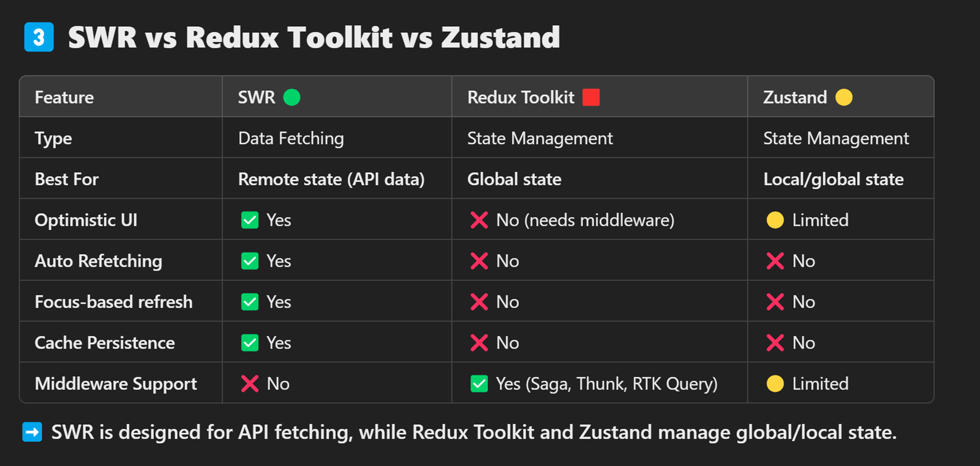Click green checkmark in Redux Middleware Support cell
The image size is (980, 466).
(x=479, y=384)
